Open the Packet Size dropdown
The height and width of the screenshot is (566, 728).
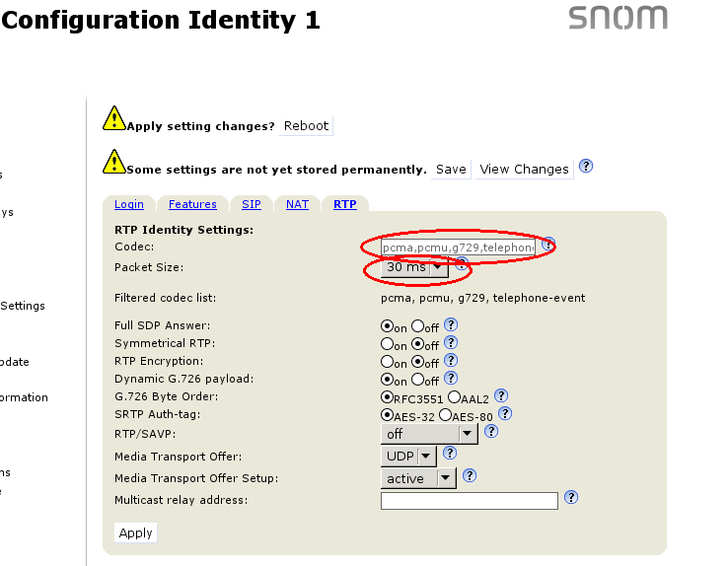(417, 267)
